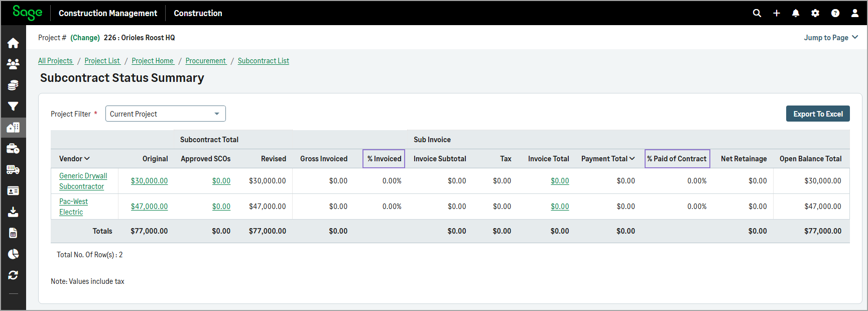Viewport: 868px width, 311px height.
Task: Click the Construction Management header tab
Action: (x=108, y=13)
